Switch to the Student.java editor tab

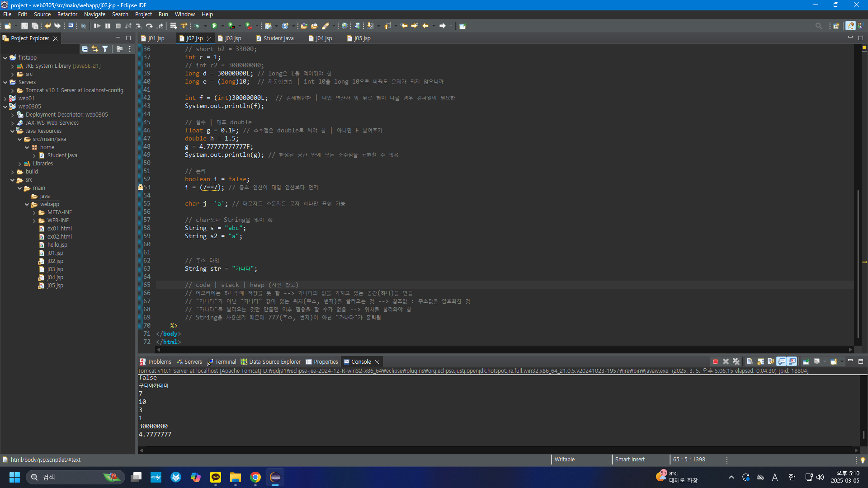click(278, 38)
